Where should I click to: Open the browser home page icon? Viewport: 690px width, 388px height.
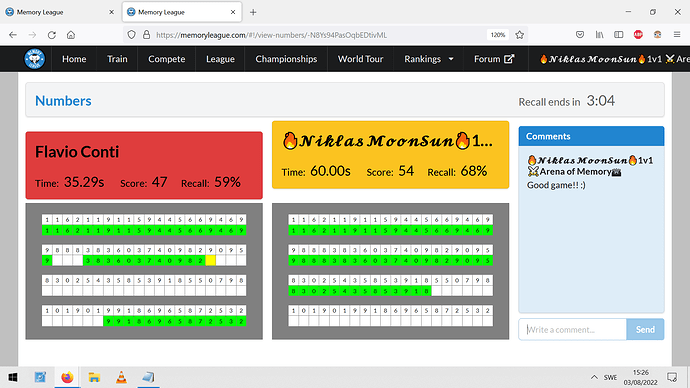tap(71, 35)
